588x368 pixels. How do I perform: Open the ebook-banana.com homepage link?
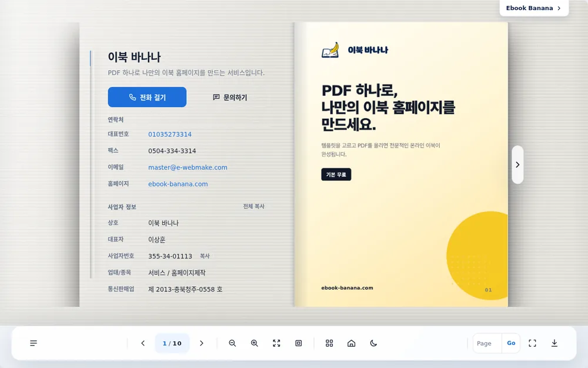tap(178, 184)
